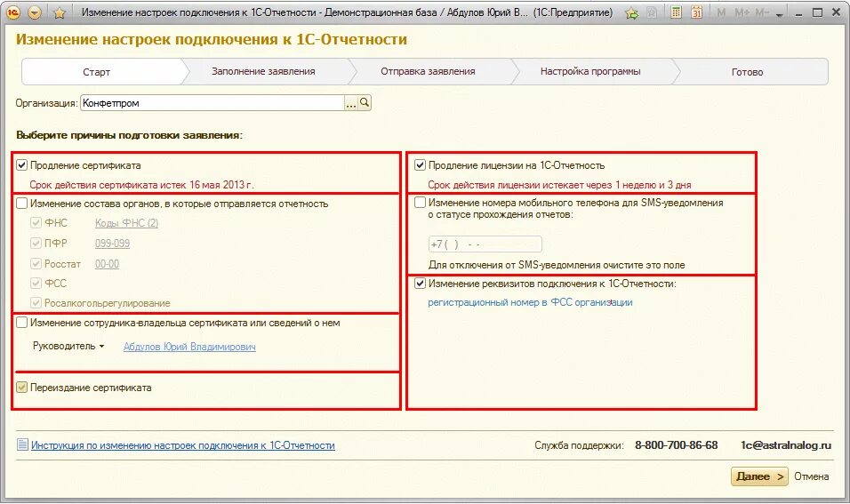This screenshot has height=504, width=850.
Task: Select the Заполнение заявления step
Action: click(x=263, y=71)
